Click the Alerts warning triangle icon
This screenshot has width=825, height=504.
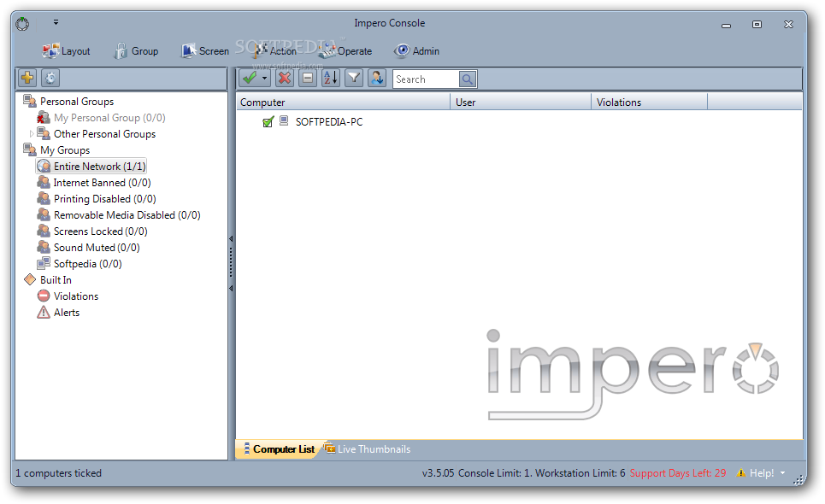click(44, 313)
